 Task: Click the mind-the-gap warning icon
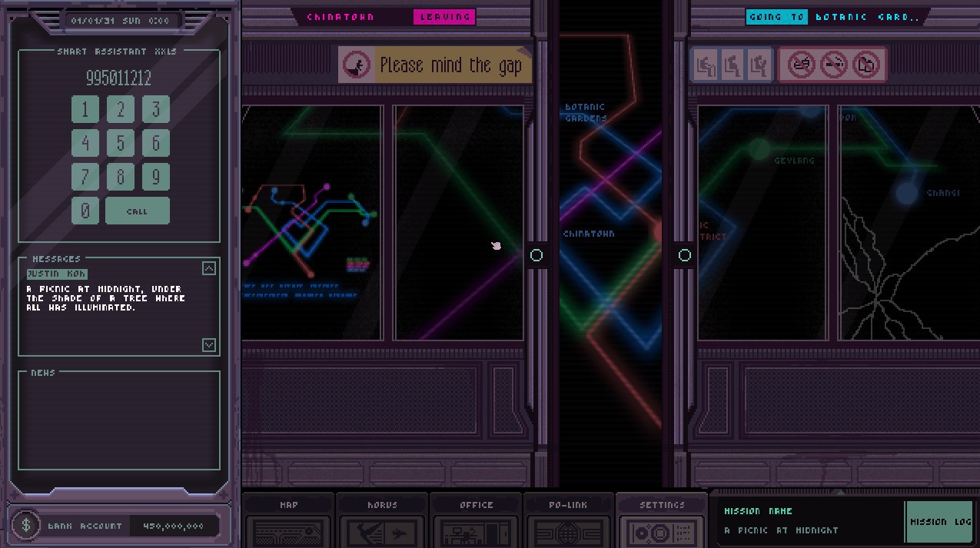pos(356,65)
